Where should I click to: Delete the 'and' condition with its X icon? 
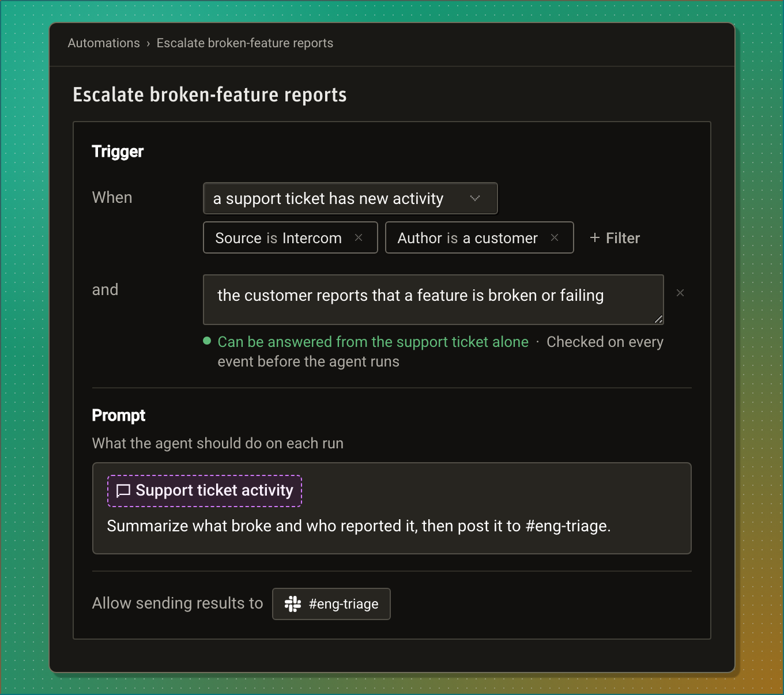(x=680, y=293)
